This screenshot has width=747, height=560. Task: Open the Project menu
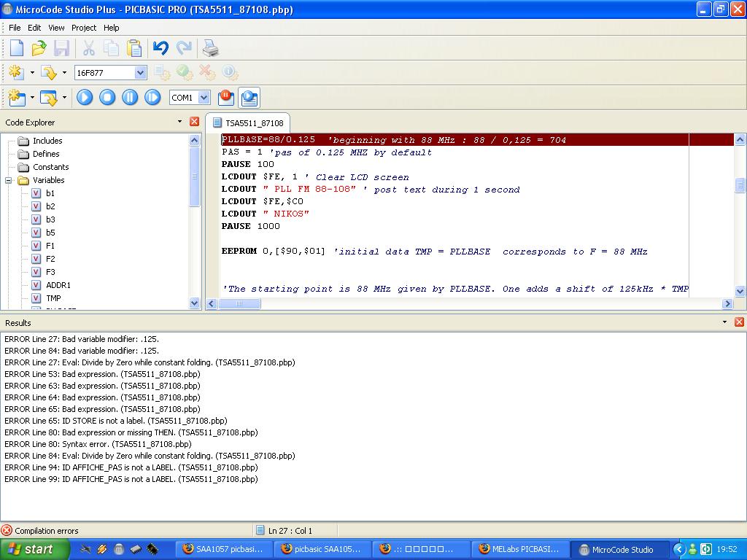coord(84,28)
